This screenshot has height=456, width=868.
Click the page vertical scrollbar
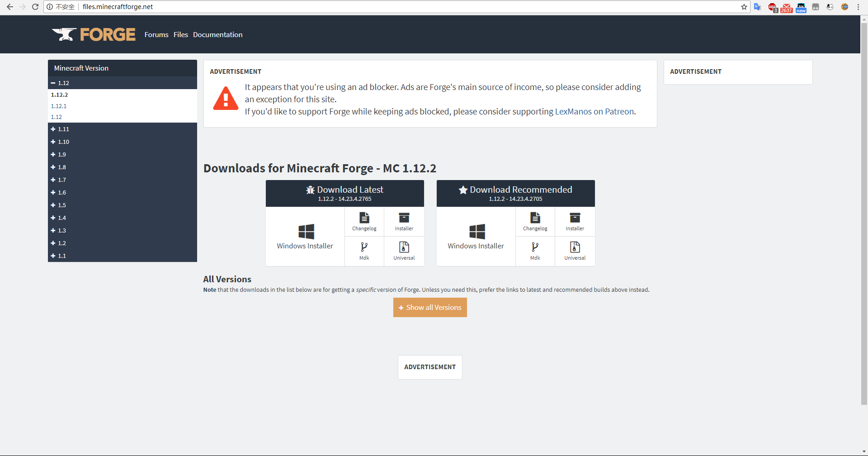864,213
